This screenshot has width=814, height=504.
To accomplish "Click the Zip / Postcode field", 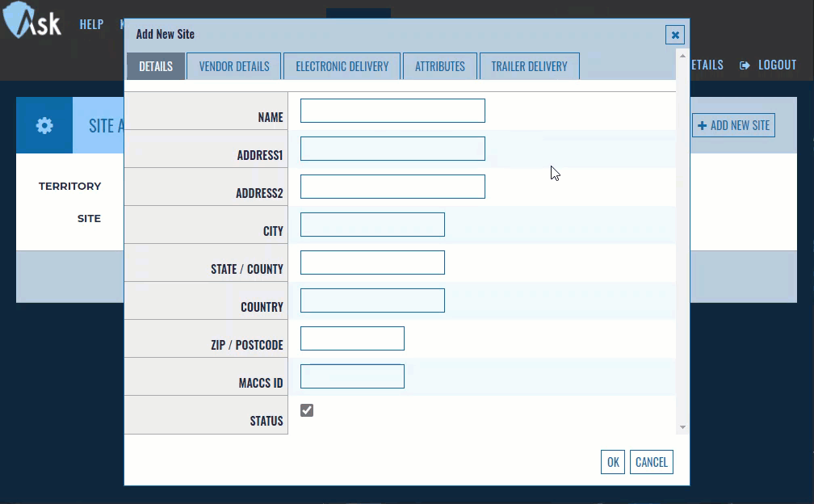I will [x=352, y=338].
